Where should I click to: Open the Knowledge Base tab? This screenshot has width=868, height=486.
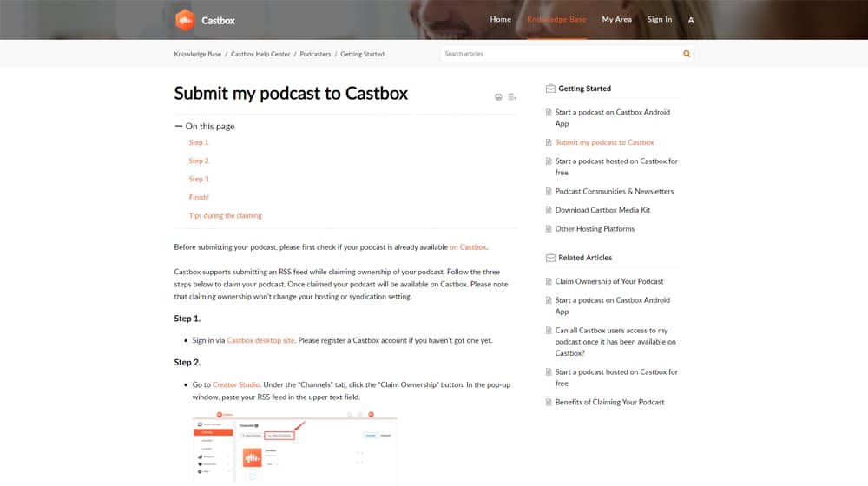coord(556,19)
